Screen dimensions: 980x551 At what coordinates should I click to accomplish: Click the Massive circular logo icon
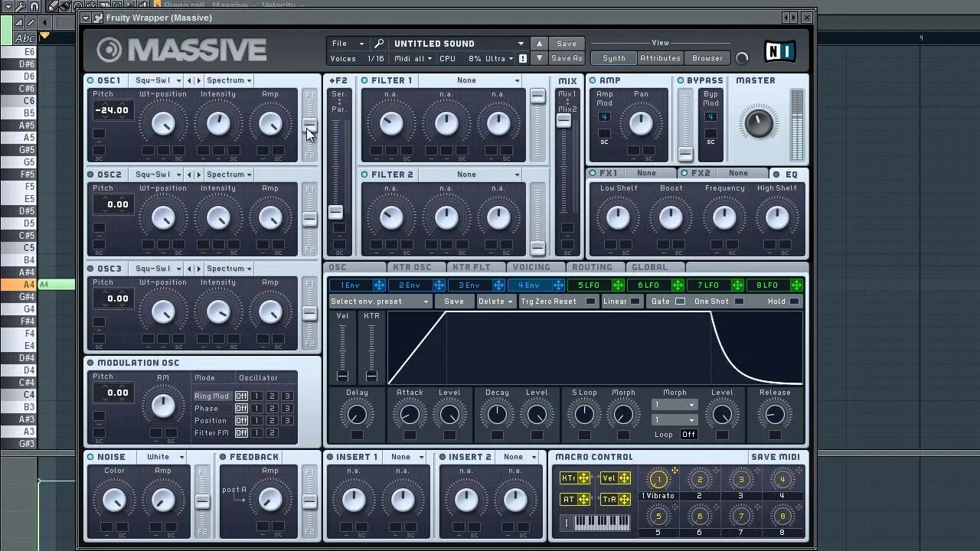(109, 51)
